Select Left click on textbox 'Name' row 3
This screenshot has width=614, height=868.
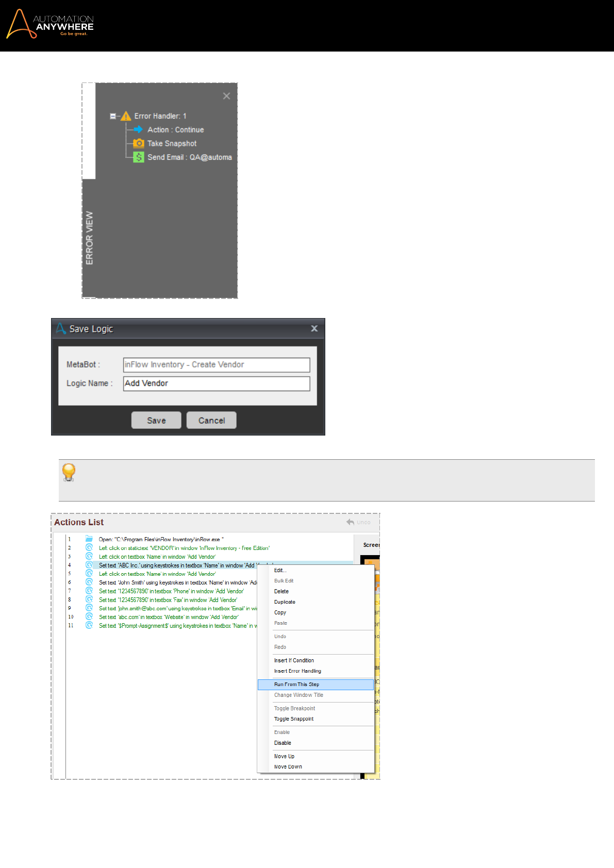pos(157,557)
